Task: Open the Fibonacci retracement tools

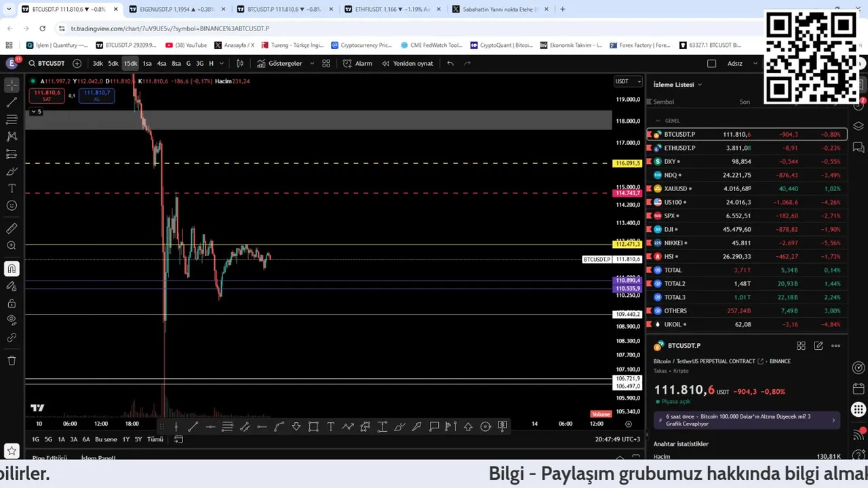Action: point(12,119)
